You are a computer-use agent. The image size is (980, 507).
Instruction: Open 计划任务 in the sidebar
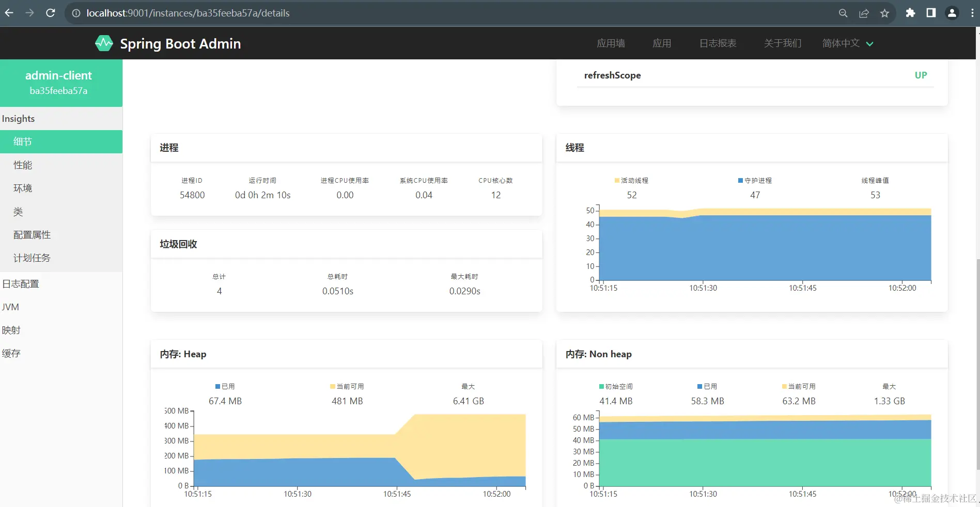(x=61, y=258)
